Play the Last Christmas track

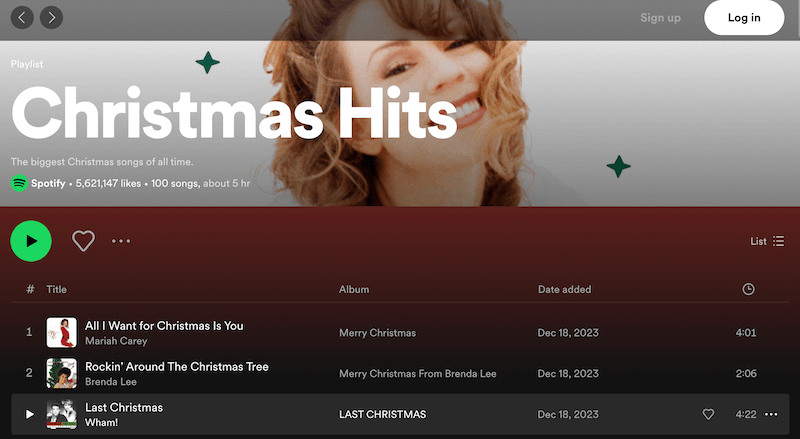coord(30,414)
